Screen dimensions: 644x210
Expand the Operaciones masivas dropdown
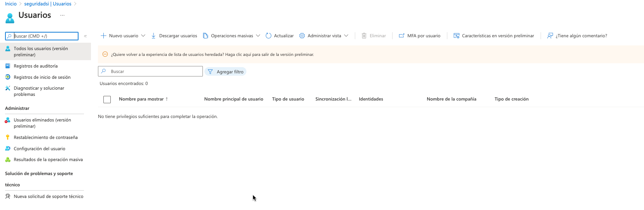[x=258, y=36]
